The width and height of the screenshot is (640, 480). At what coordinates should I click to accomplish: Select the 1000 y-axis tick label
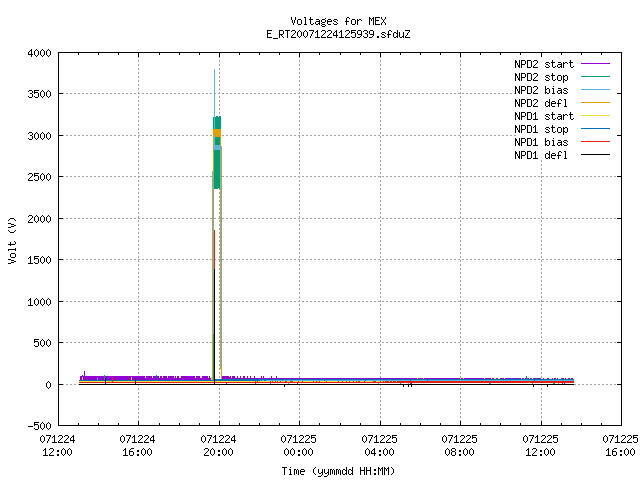point(39,302)
